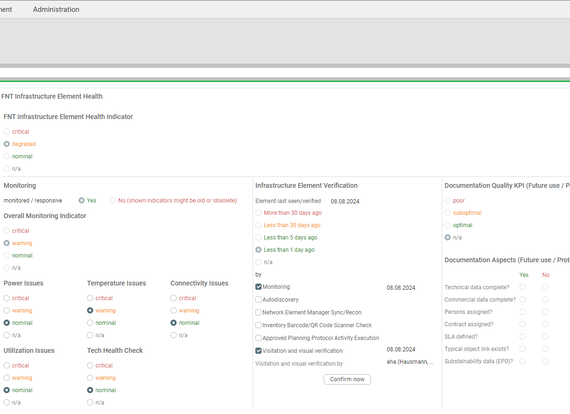Set monitored / responsive to No
The height and width of the screenshot is (414, 570).
(113, 200)
